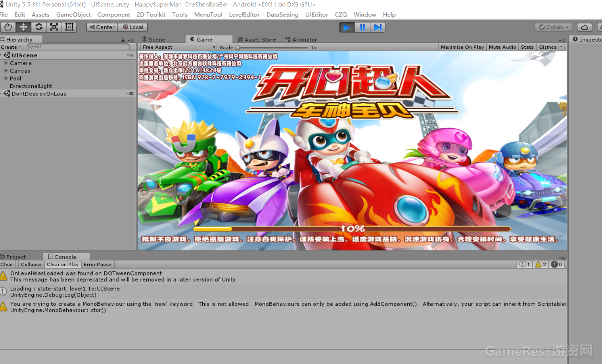602x364 pixels.
Task: Open the Tools menu
Action: [180, 15]
